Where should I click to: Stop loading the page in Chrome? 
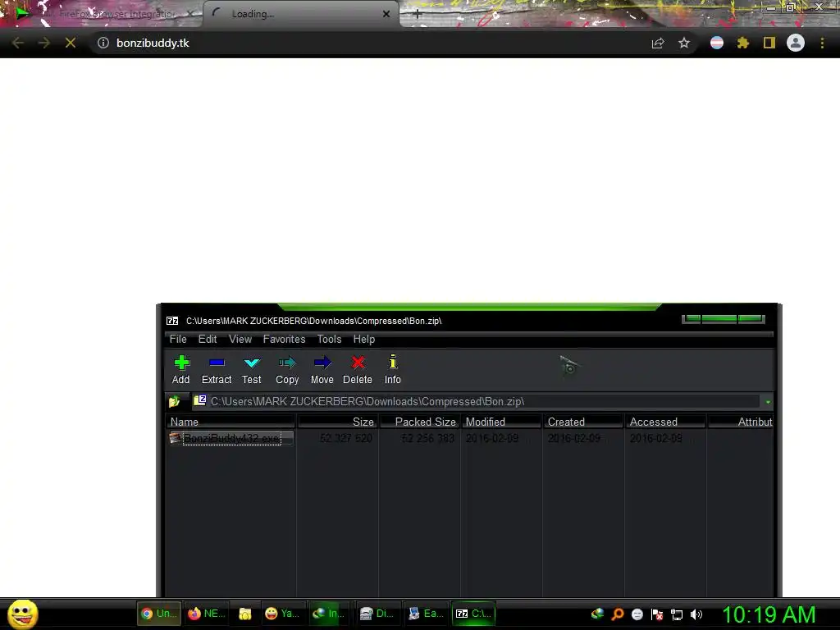point(71,43)
